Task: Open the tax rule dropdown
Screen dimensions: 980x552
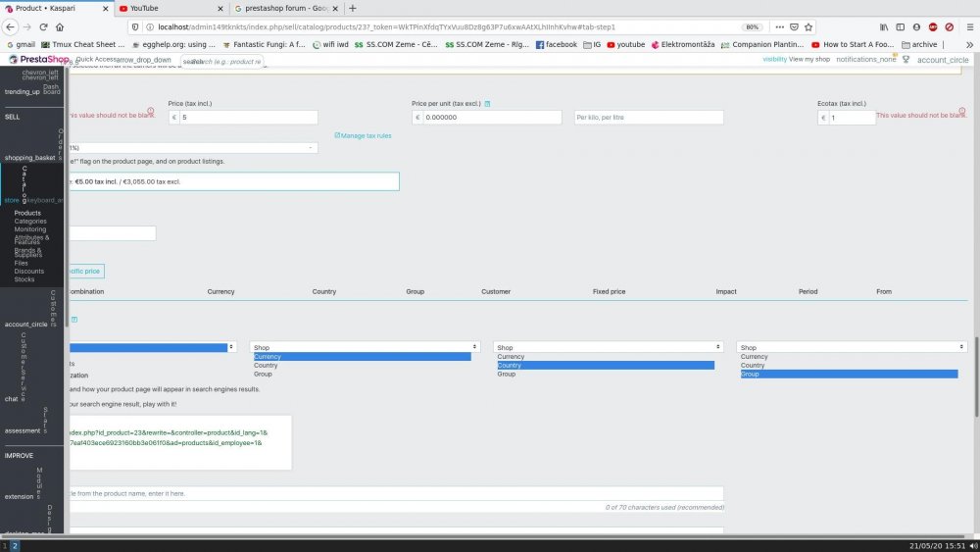Action: point(192,147)
